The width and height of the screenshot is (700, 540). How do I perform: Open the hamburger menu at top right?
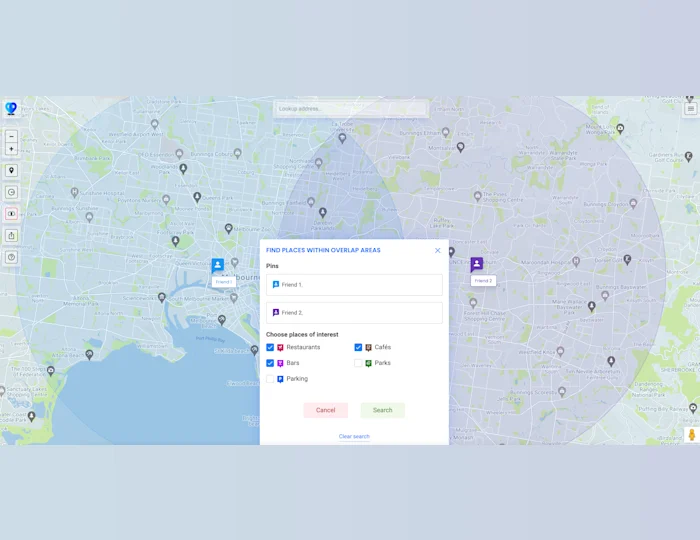(x=691, y=108)
